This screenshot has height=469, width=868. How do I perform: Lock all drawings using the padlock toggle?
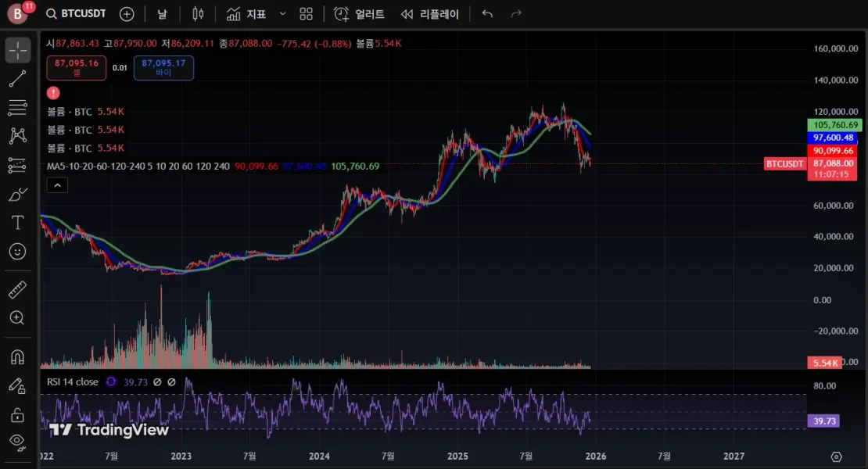(x=17, y=413)
